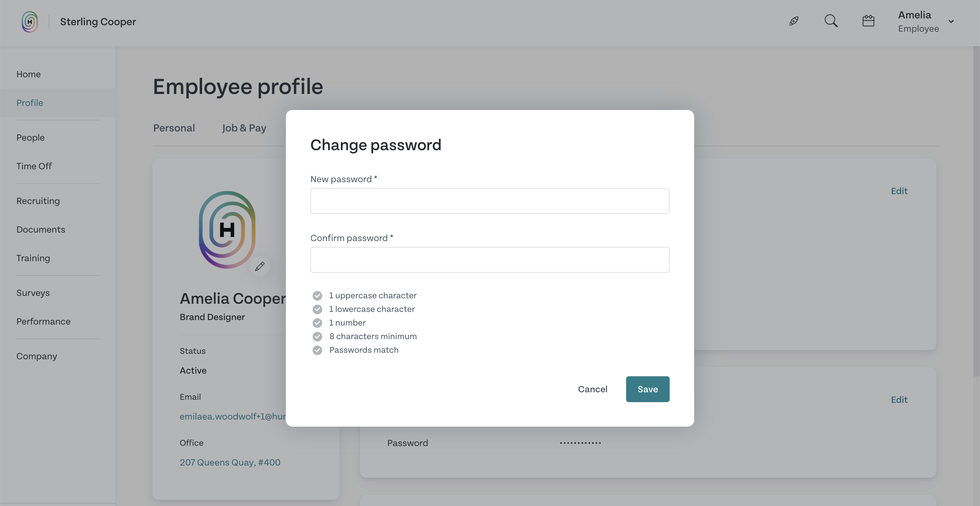Open the calendar icon in header
The image size is (980, 506).
pyautogui.click(x=868, y=21)
